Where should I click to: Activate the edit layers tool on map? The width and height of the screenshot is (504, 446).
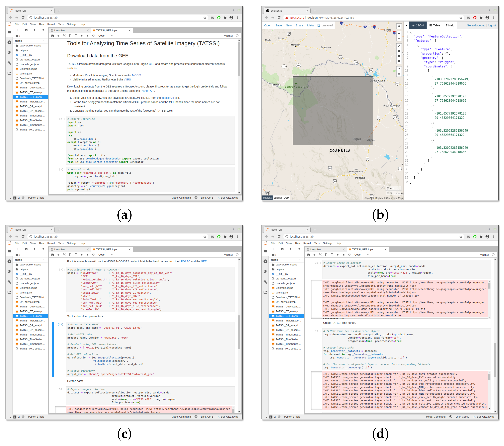tap(399, 69)
